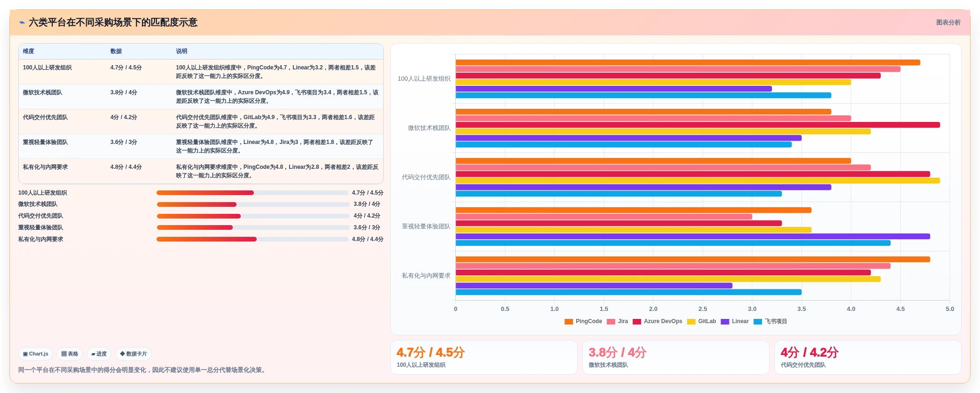Click the 说明 column header
This screenshot has height=393, width=980.
(x=182, y=51)
